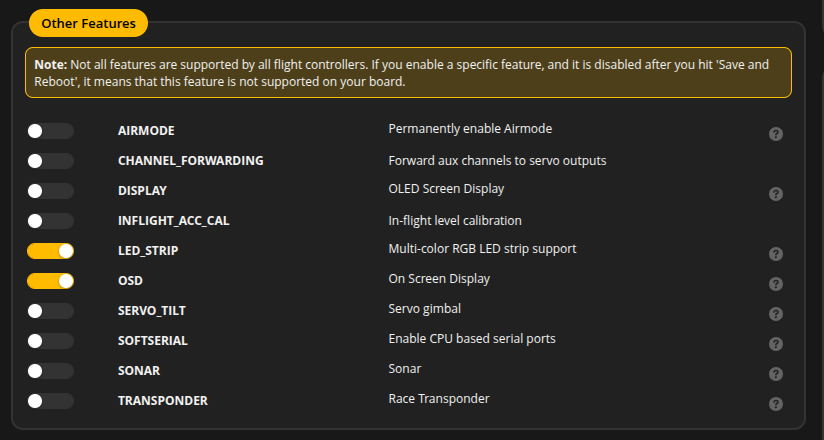The width and height of the screenshot is (824, 440).
Task: Enable SERVO_TILT toggle
Action: (50, 311)
